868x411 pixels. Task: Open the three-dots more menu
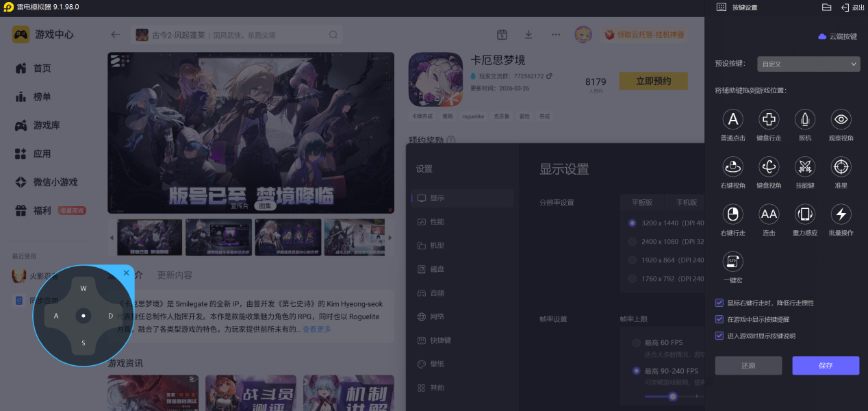[x=556, y=34]
